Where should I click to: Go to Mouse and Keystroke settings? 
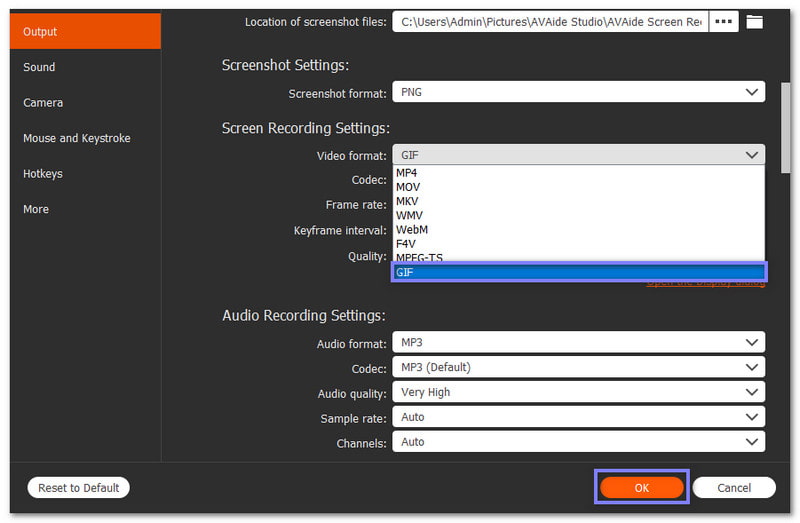(77, 138)
